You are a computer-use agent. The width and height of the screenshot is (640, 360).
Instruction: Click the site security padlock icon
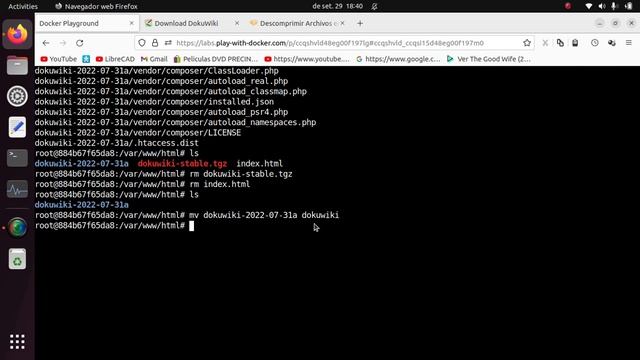pyautogui.click(x=155, y=43)
